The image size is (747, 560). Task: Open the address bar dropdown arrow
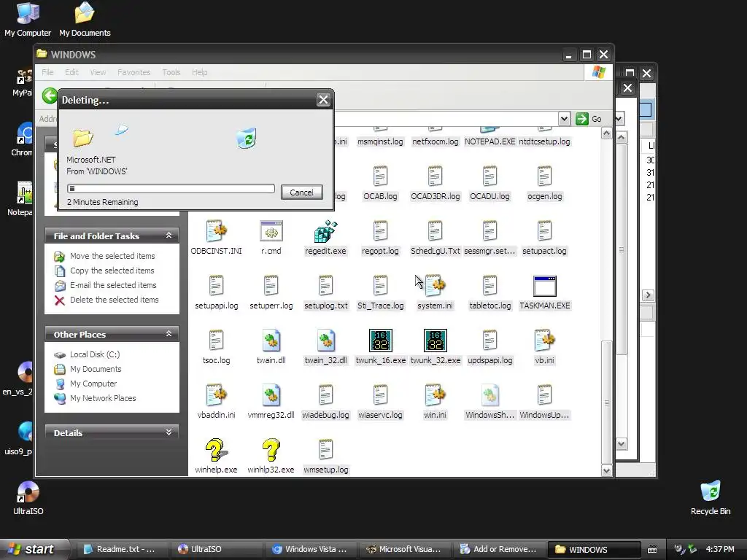(564, 119)
